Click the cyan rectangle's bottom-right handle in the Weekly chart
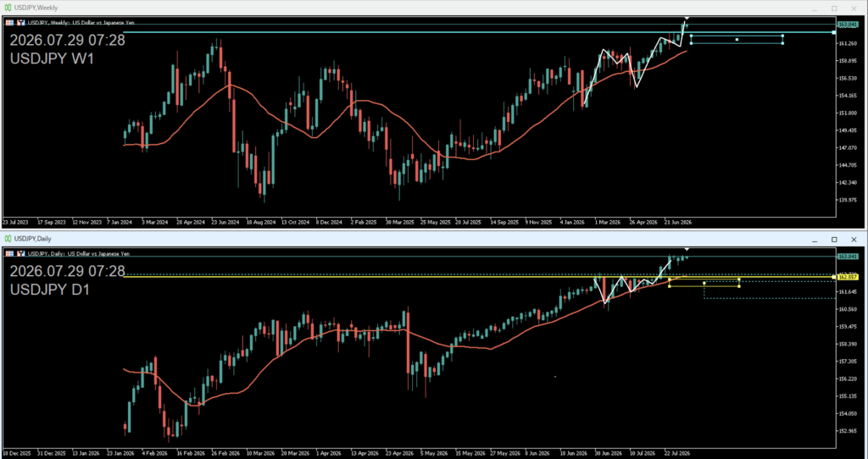868x459 pixels. (x=782, y=43)
